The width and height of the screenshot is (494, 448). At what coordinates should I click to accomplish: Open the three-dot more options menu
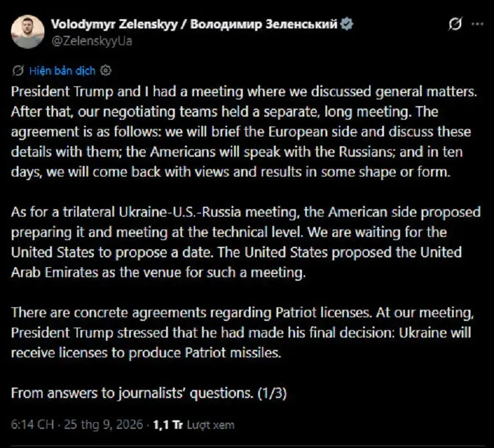pos(477,24)
